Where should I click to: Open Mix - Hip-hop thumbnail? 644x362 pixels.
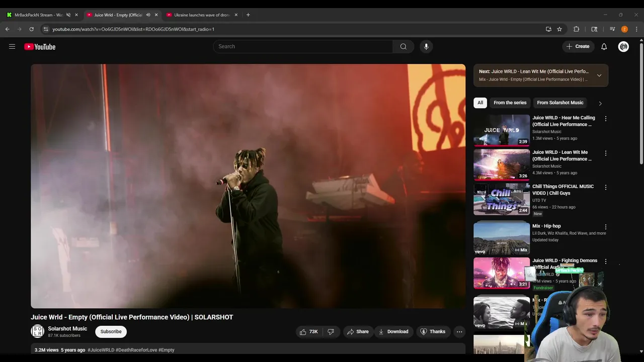click(502, 238)
